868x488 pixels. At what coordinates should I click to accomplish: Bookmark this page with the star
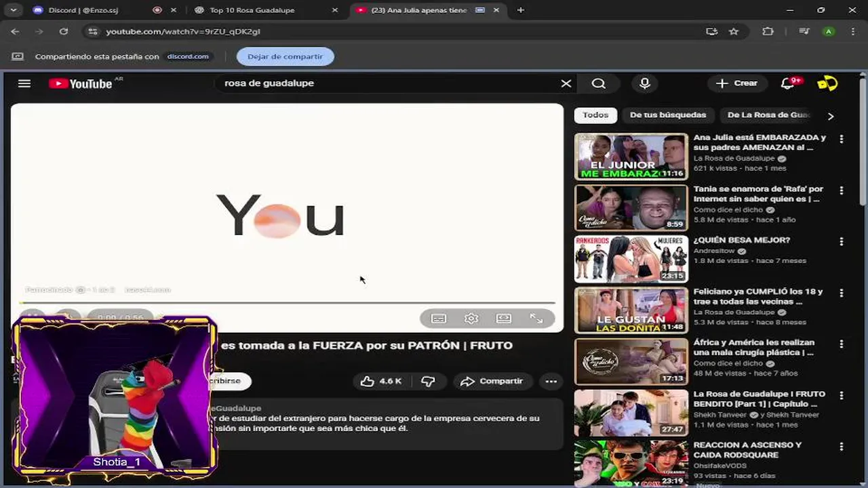733,31
